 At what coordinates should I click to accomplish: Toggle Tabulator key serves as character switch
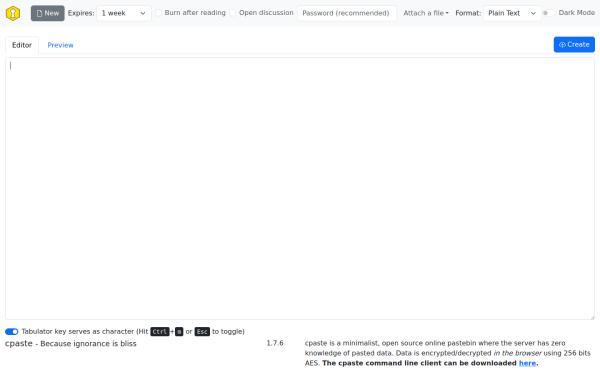pos(11,331)
